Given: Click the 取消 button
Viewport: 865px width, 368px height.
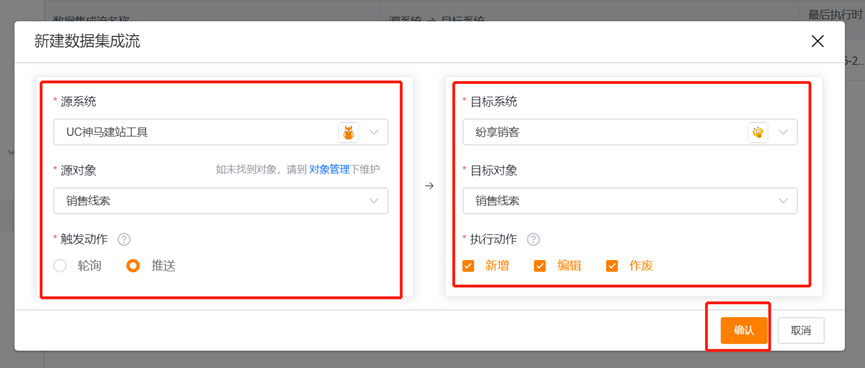Looking at the screenshot, I should tap(801, 330).
